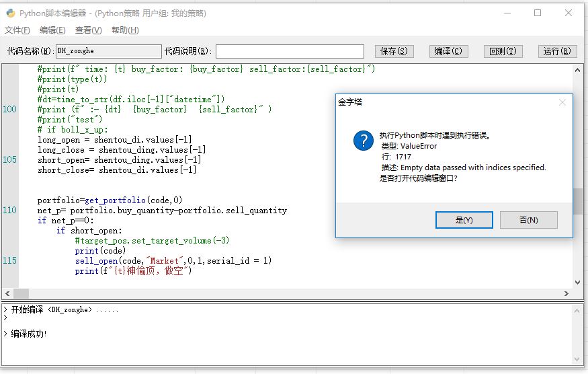Screen dimensions: 588x374
Task: Click code editor horizontal scroll right arrow
Action: 566,294
